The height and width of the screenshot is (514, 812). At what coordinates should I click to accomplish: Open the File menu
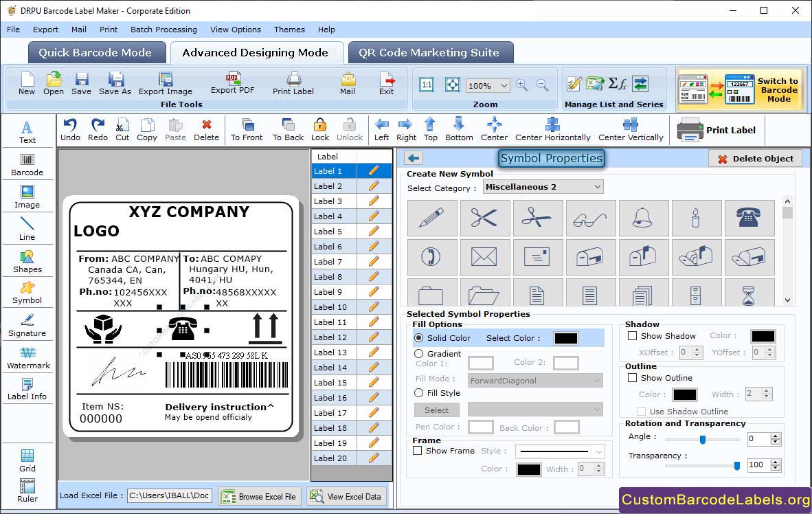(x=14, y=30)
